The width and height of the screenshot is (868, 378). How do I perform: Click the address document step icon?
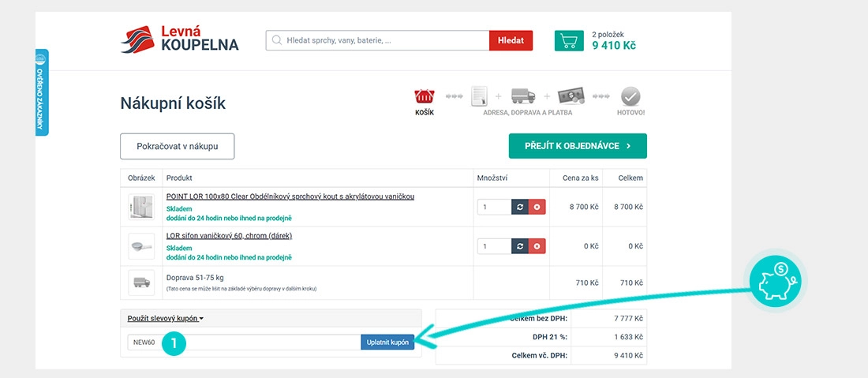[x=479, y=96]
